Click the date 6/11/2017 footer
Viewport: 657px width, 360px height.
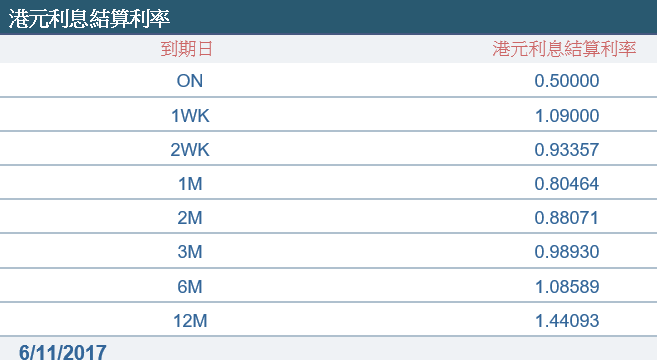coord(62,351)
